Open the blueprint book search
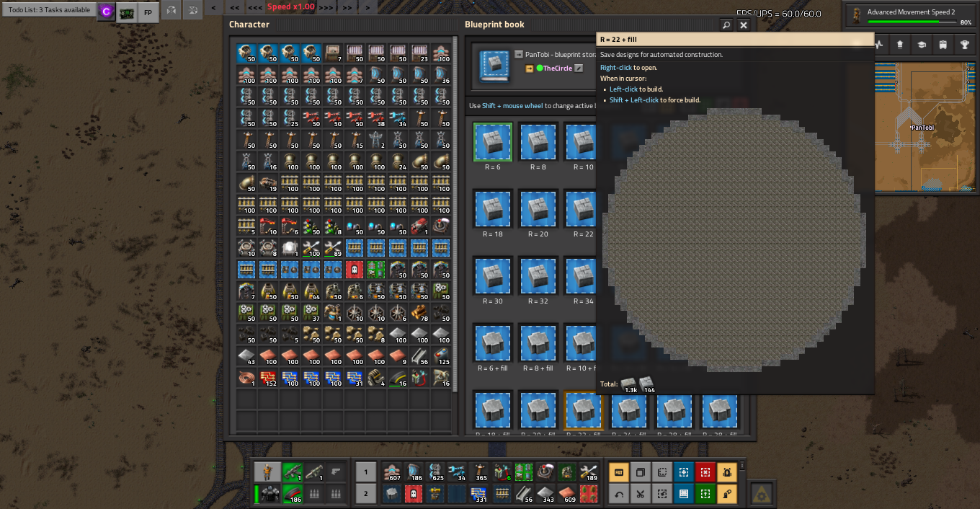This screenshot has height=509, width=980. pyautogui.click(x=726, y=25)
